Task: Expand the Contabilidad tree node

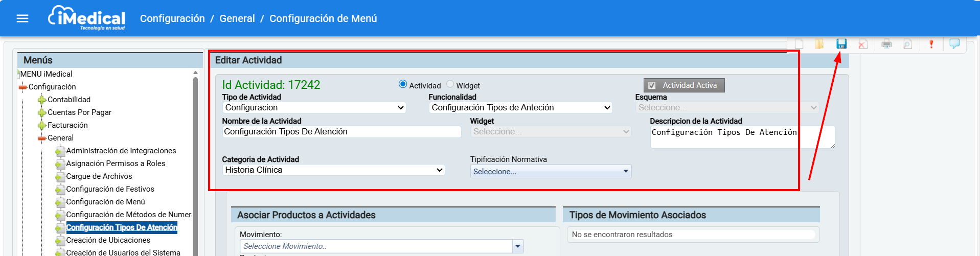Action: [42, 100]
